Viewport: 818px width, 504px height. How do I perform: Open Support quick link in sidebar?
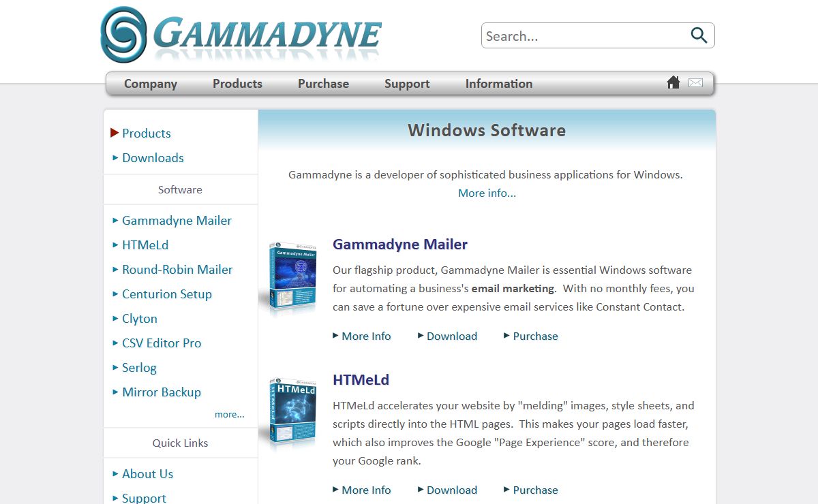pyautogui.click(x=144, y=498)
